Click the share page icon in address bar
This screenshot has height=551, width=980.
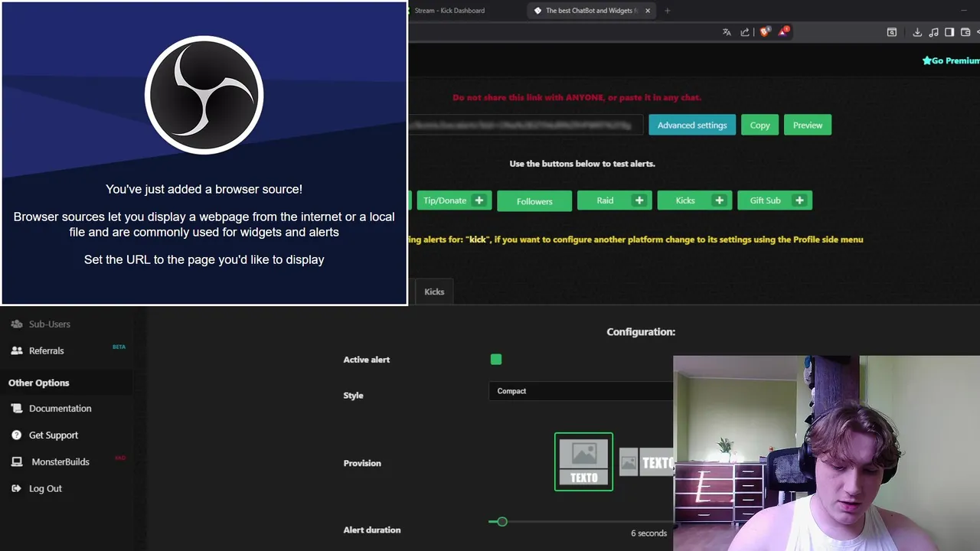tap(745, 32)
